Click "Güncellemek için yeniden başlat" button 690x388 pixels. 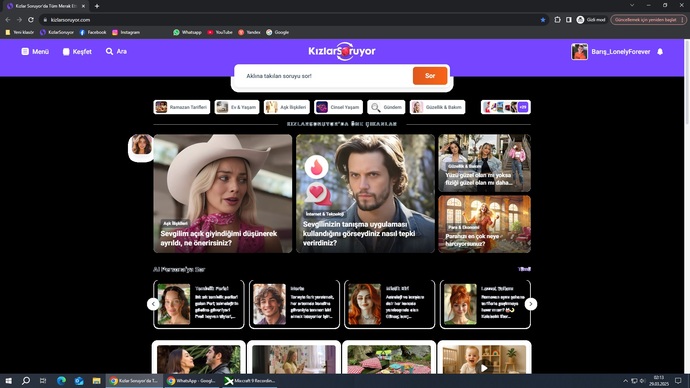click(x=645, y=20)
